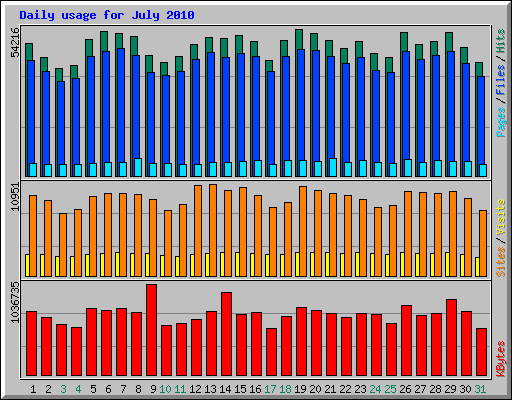Image resolution: width=512 pixels, height=400 pixels.
Task: Click the "KBytes" legend label
Action: pos(501,359)
